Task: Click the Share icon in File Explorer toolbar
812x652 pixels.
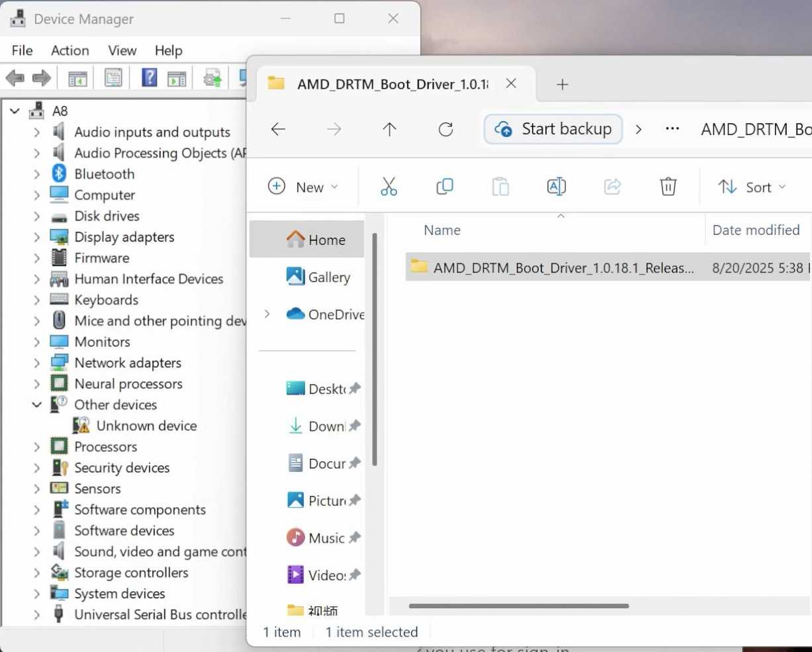Action: [x=613, y=187]
